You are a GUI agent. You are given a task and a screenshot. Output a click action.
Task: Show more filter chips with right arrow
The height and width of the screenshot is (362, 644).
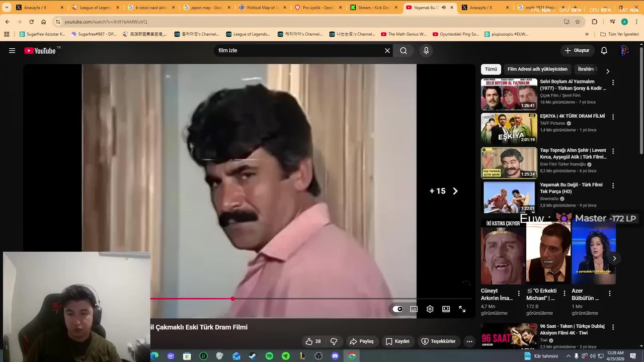click(607, 71)
